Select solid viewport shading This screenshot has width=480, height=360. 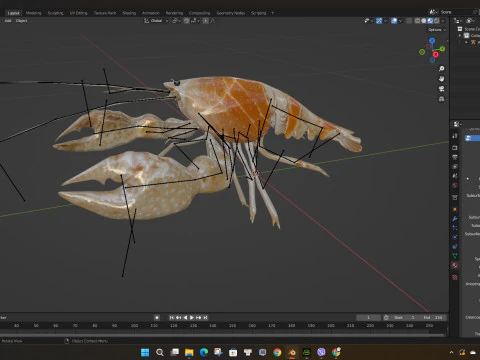tap(424, 21)
